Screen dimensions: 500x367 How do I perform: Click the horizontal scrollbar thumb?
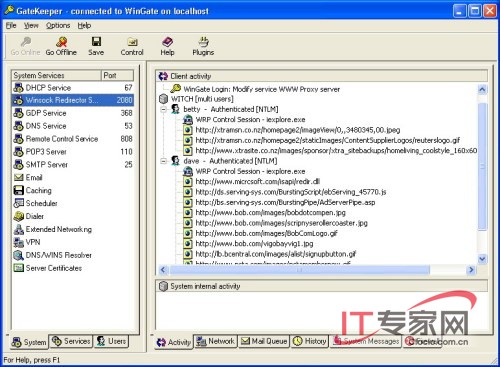click(x=299, y=270)
